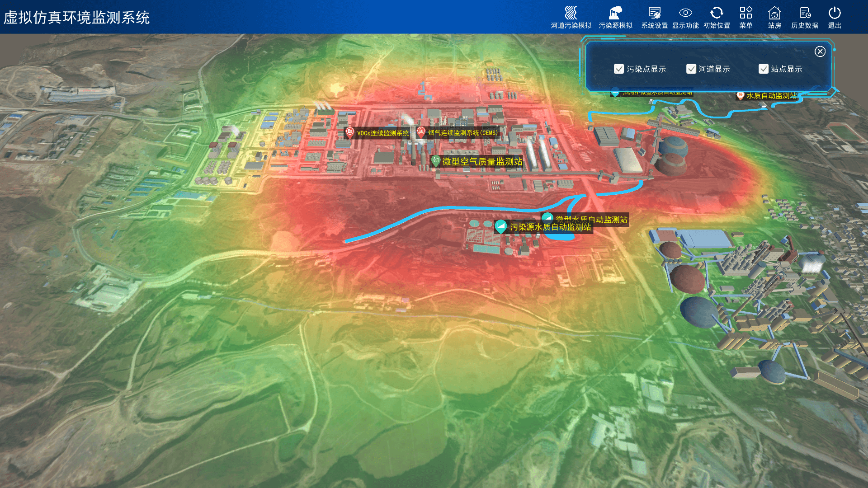
Task: Select 烟气连续监测系统(CEMS) map marker
Action: click(421, 131)
